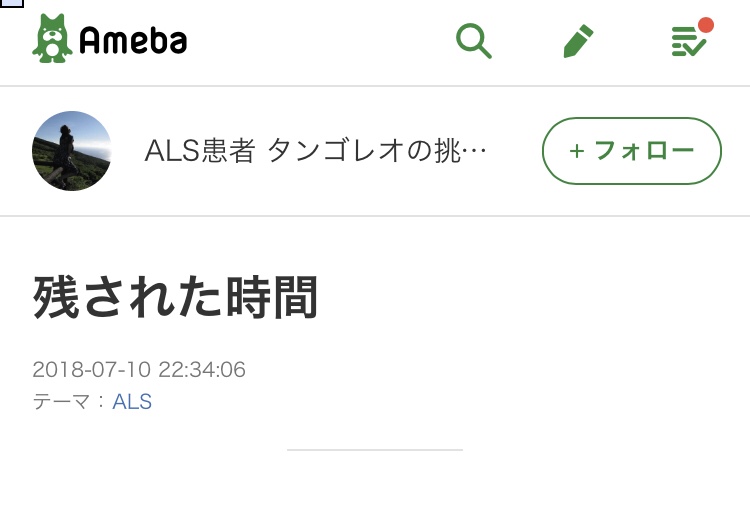
Task: Tap the pencil icon to write a post
Action: [578, 41]
